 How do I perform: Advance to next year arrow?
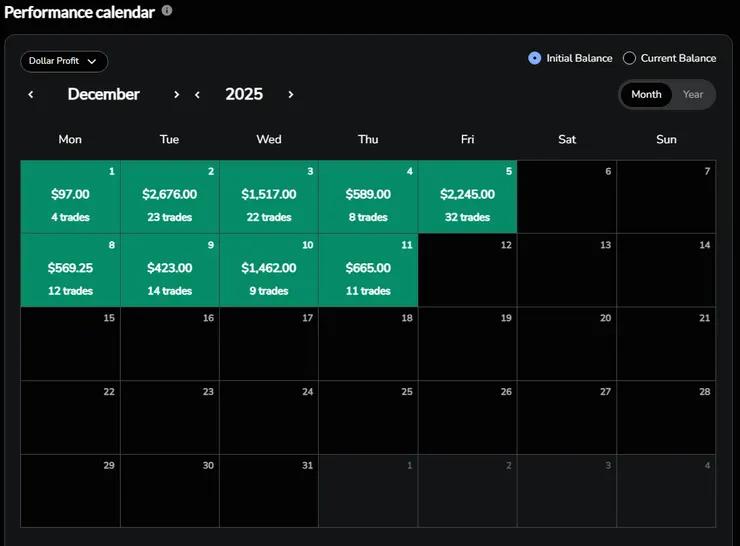click(x=291, y=95)
